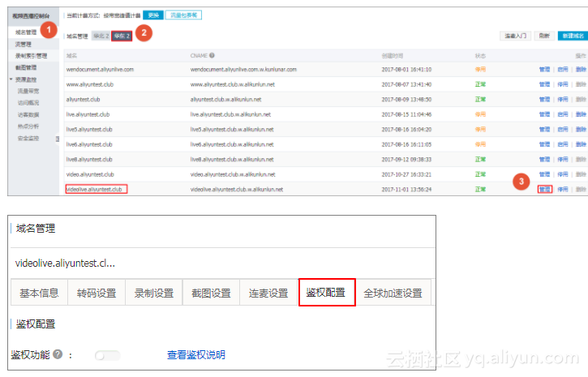
Task: Select 访问概况 under 资源监控
Action: [x=28, y=103]
